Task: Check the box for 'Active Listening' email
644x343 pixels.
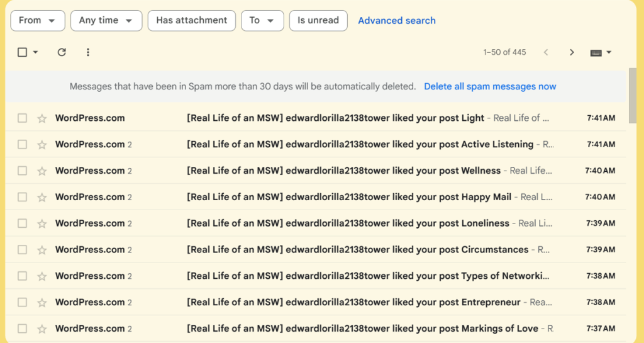Action: pyautogui.click(x=23, y=145)
